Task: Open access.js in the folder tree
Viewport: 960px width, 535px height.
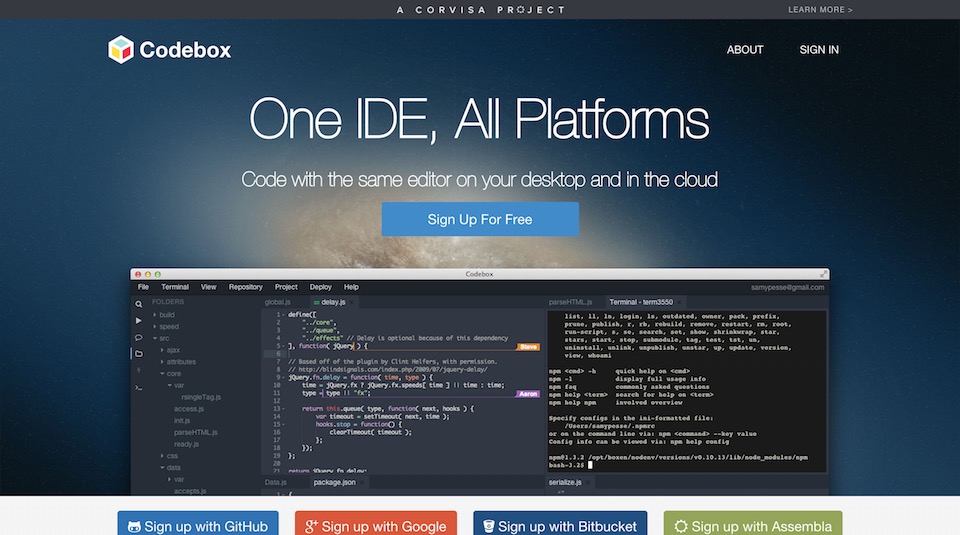Action: click(x=189, y=409)
